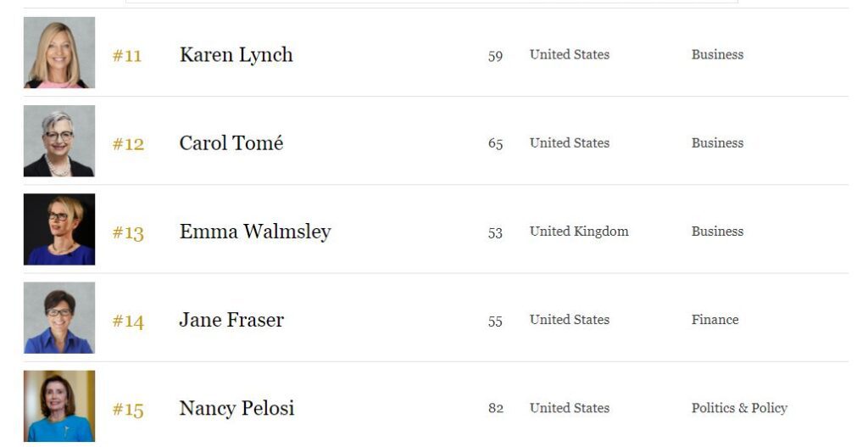868x447 pixels.
Task: Select the Politics & Policy category
Action: 739,408
